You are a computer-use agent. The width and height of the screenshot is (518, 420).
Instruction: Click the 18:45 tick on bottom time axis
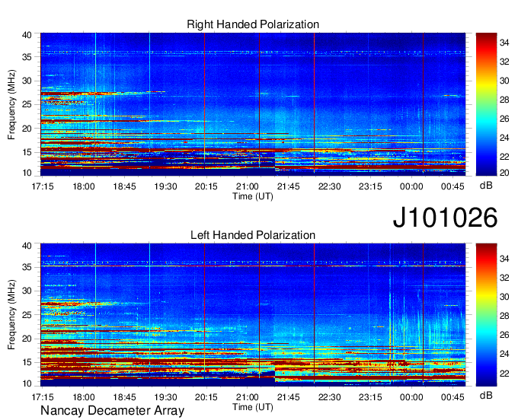point(124,397)
